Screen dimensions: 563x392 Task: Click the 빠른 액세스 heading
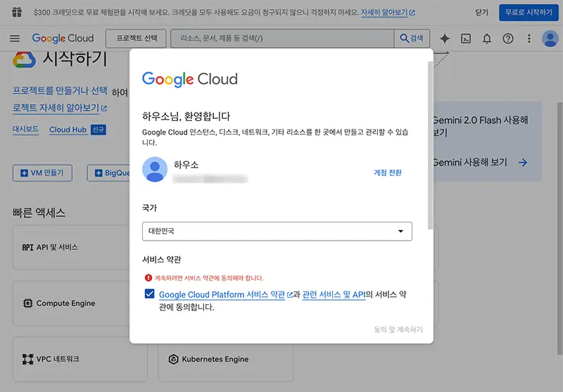pos(39,213)
